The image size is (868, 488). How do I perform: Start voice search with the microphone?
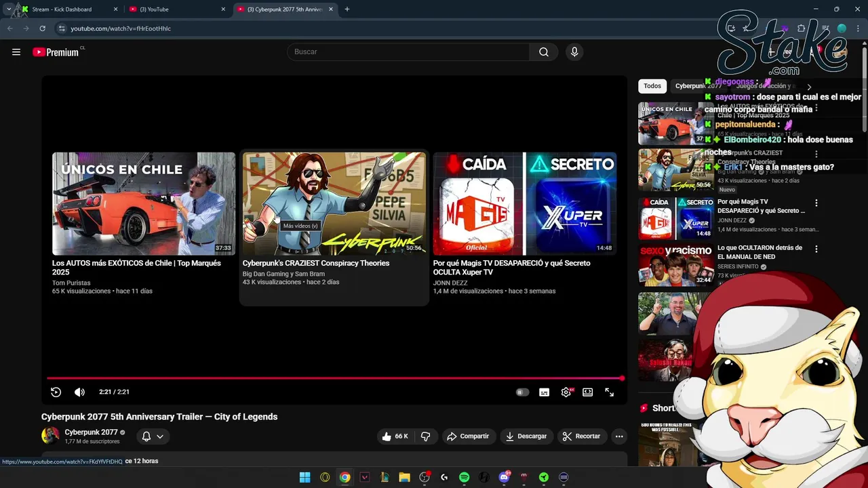click(x=574, y=52)
